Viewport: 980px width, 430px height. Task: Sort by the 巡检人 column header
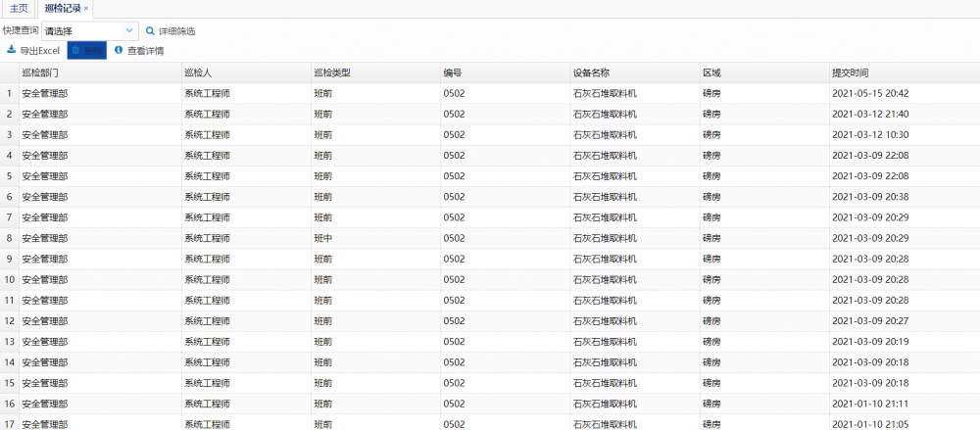tap(246, 72)
